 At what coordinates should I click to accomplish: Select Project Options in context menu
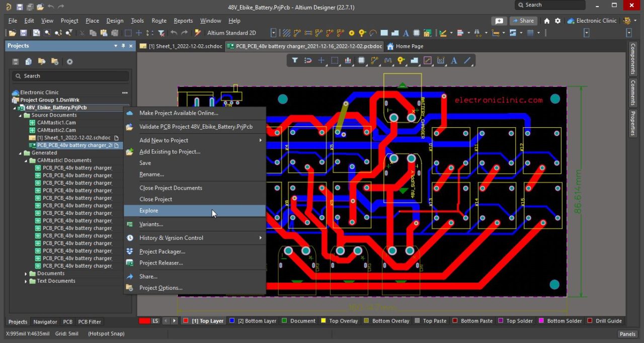[x=195, y=288]
